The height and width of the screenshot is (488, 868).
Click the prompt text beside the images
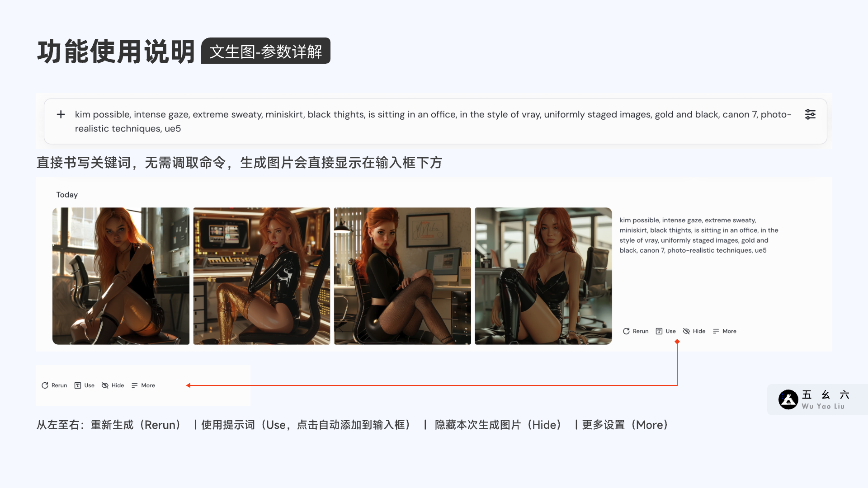point(698,235)
